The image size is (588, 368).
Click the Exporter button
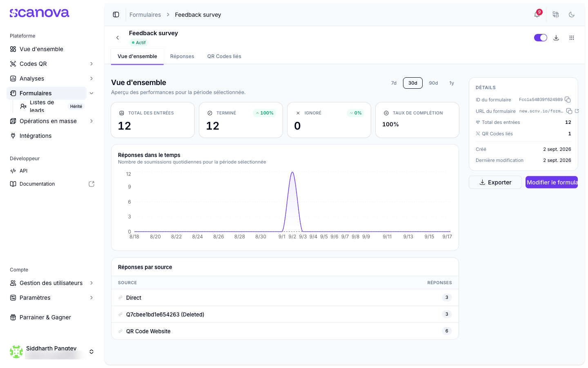tap(495, 182)
